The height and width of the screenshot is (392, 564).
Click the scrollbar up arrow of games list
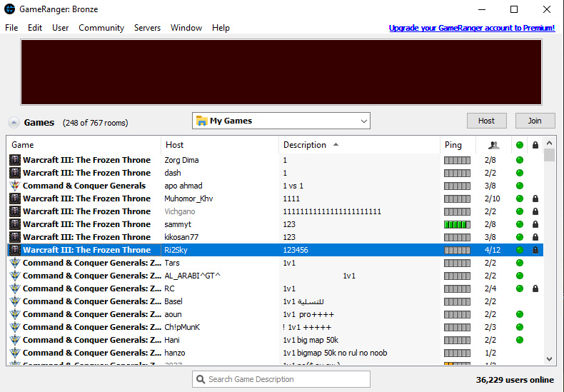point(549,143)
